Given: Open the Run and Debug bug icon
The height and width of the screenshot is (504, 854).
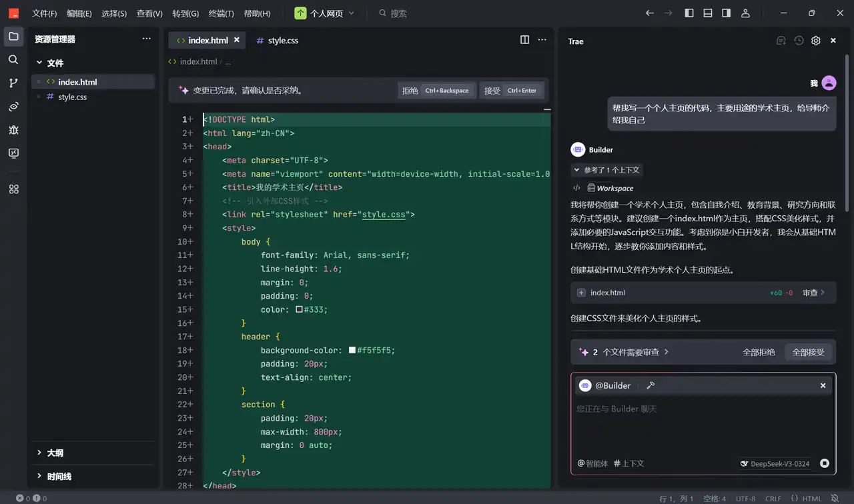Looking at the screenshot, I should pos(13,129).
